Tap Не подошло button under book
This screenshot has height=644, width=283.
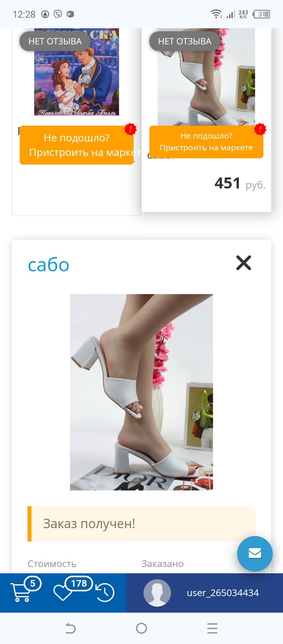pyautogui.click(x=77, y=145)
